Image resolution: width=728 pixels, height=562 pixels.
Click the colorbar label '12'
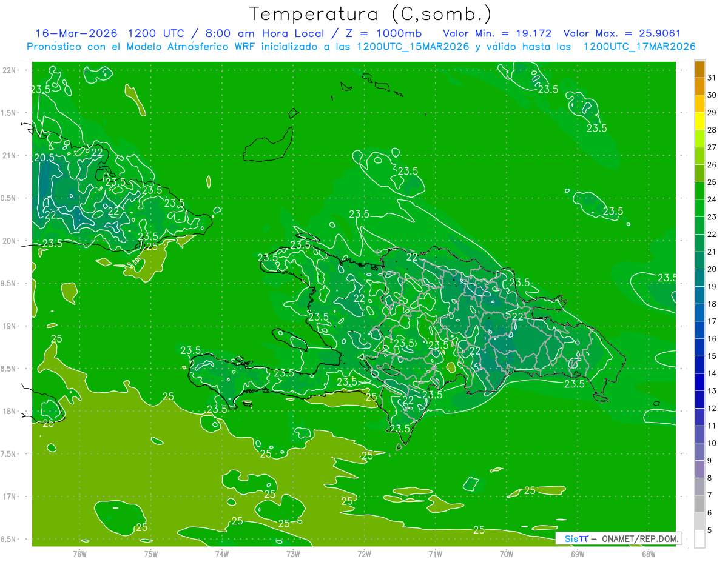click(x=712, y=408)
